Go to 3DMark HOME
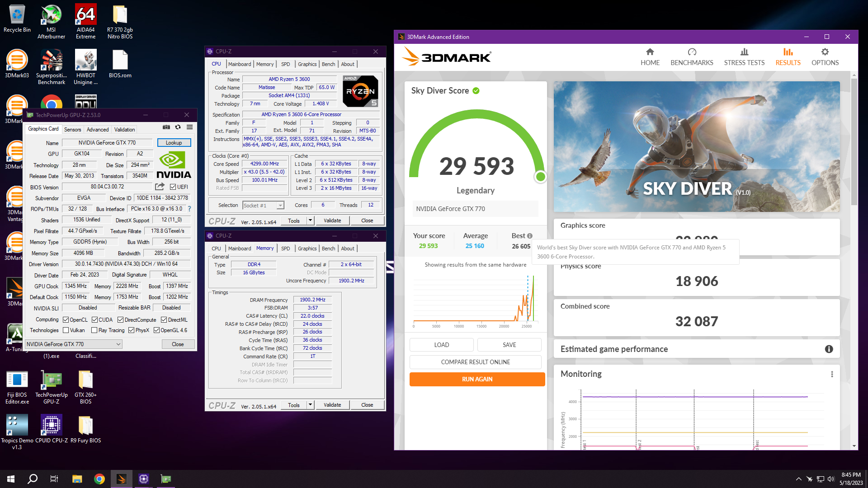 (x=650, y=57)
